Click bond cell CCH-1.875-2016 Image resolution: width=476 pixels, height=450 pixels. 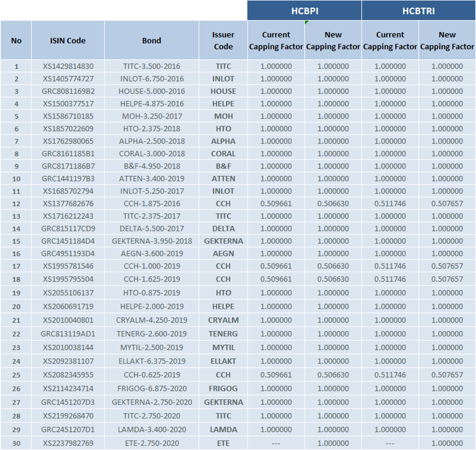151,204
